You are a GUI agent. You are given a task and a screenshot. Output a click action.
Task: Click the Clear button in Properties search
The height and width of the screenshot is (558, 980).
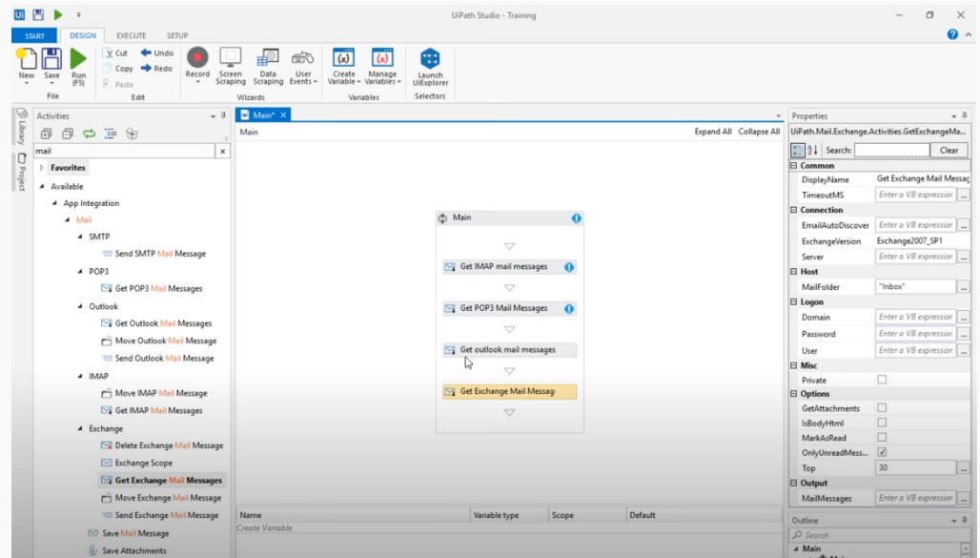pyautogui.click(x=949, y=150)
